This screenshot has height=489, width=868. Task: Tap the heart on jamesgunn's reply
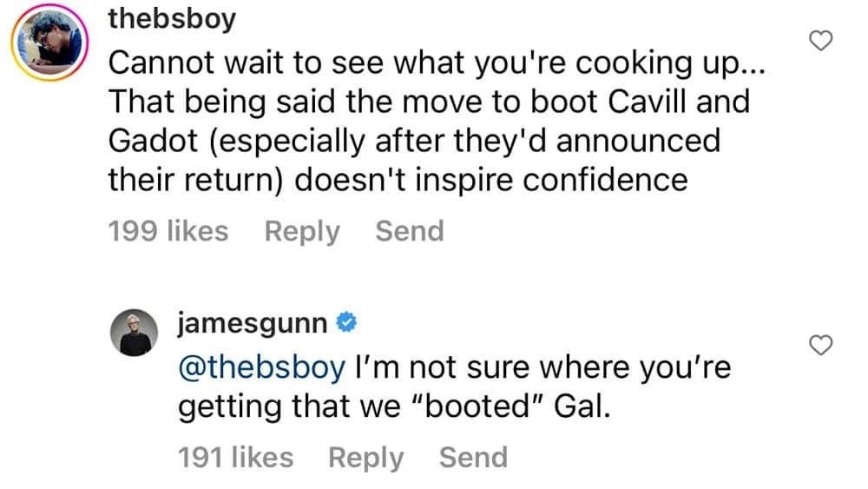pos(820,346)
